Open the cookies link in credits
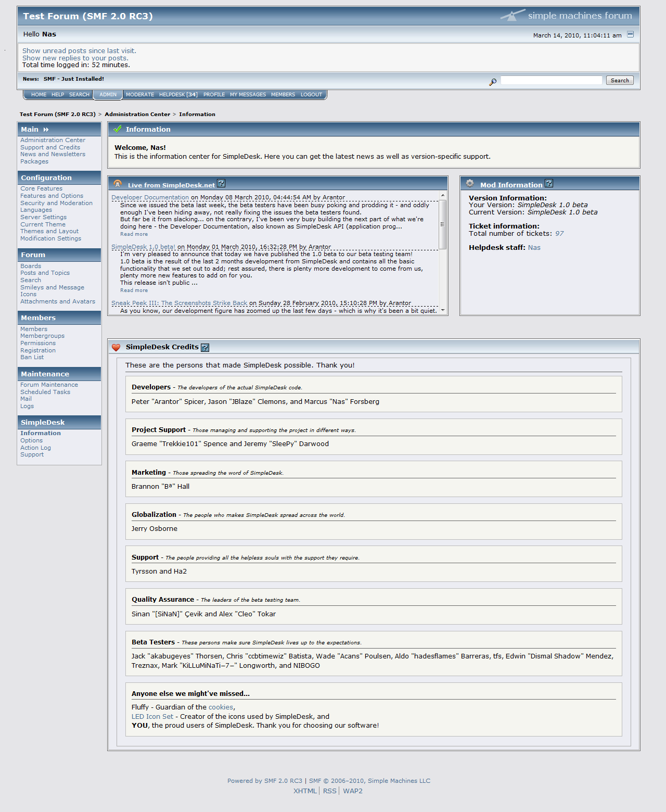Screen dimensions: 666x812 pyautogui.click(x=221, y=707)
